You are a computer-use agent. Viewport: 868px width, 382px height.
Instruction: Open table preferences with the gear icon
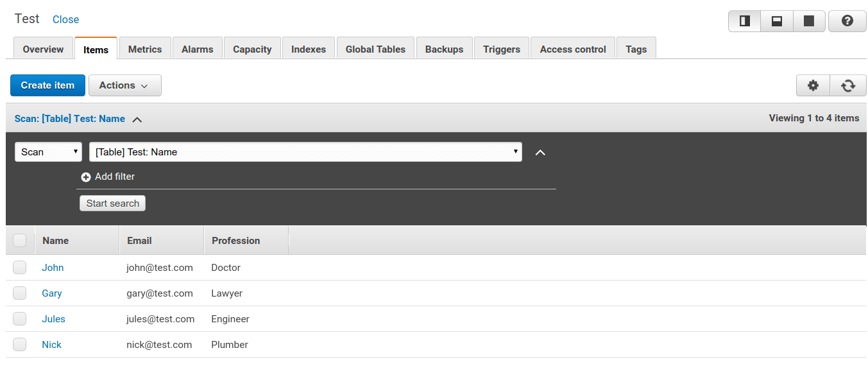tap(813, 85)
